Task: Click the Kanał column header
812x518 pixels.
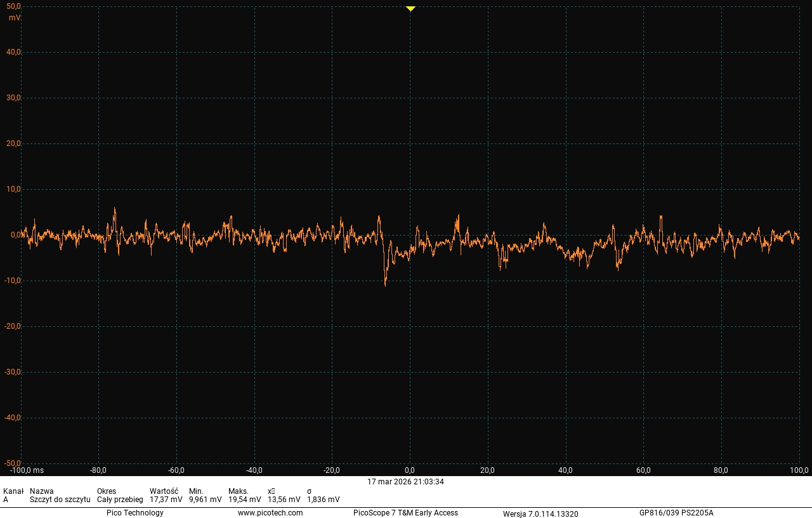Action: (x=13, y=491)
